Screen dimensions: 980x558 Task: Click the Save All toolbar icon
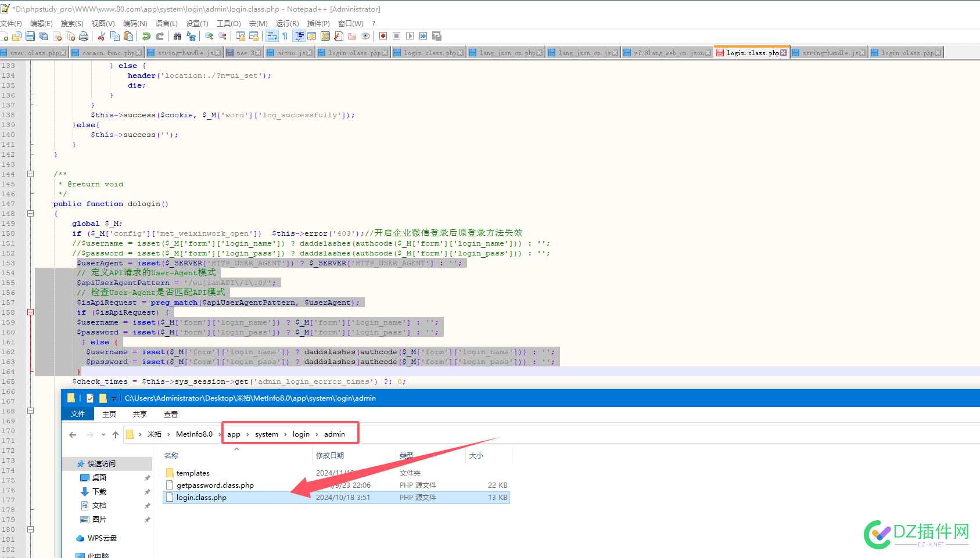point(44,36)
